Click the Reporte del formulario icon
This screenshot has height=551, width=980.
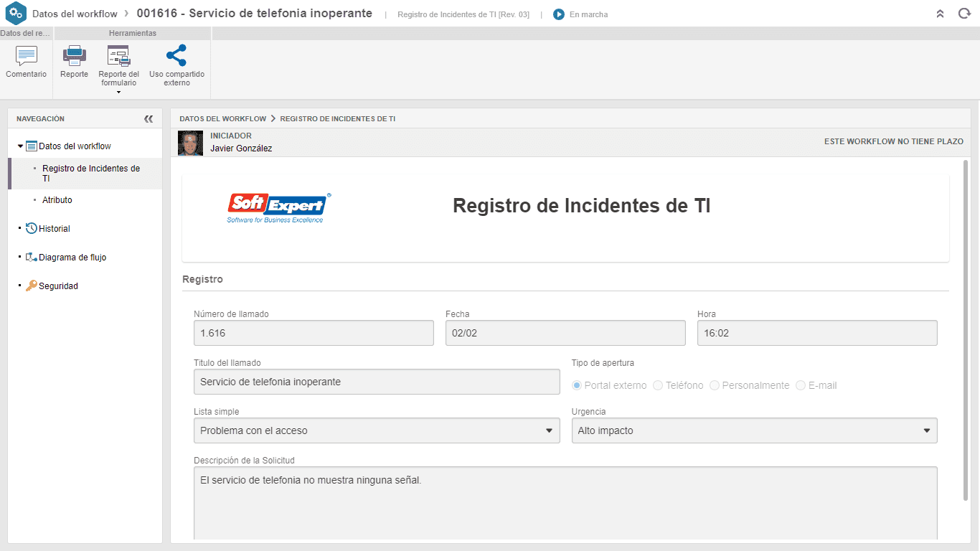[x=118, y=56]
